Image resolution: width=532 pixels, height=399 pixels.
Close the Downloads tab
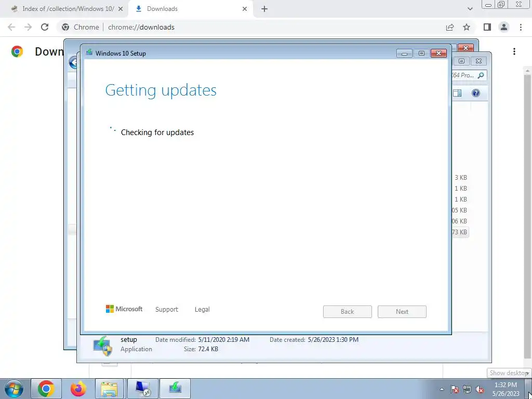245,9
